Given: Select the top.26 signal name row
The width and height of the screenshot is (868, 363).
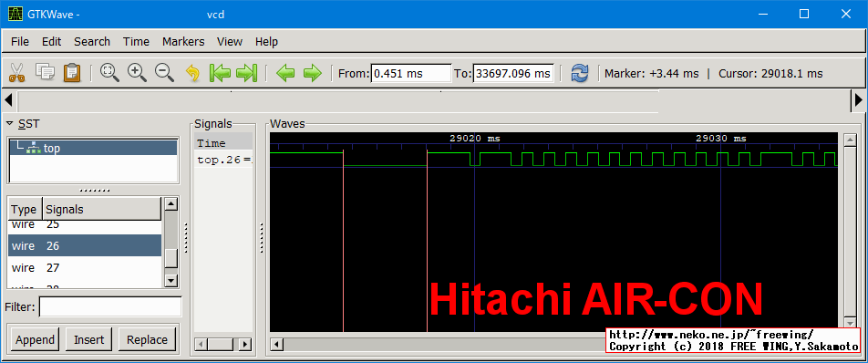Looking at the screenshot, I should [223, 161].
